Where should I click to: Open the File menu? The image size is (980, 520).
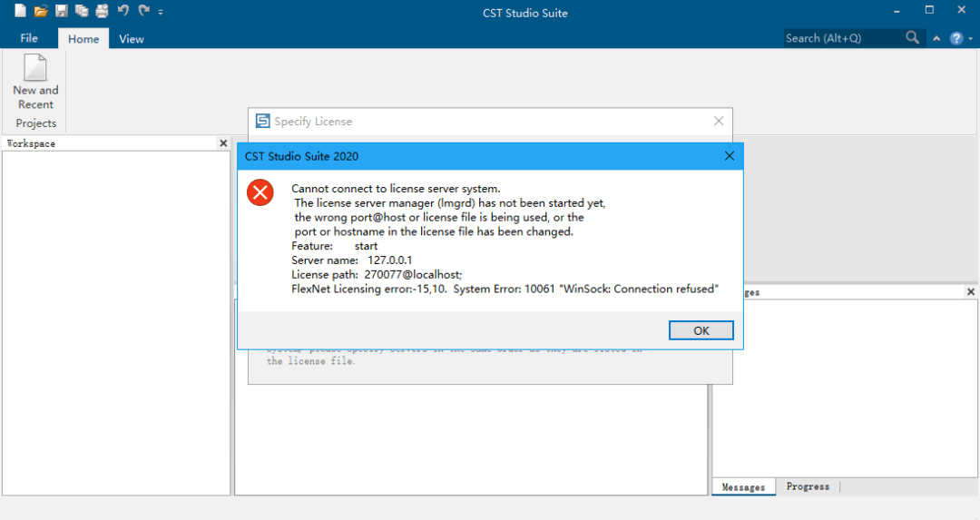tap(29, 38)
